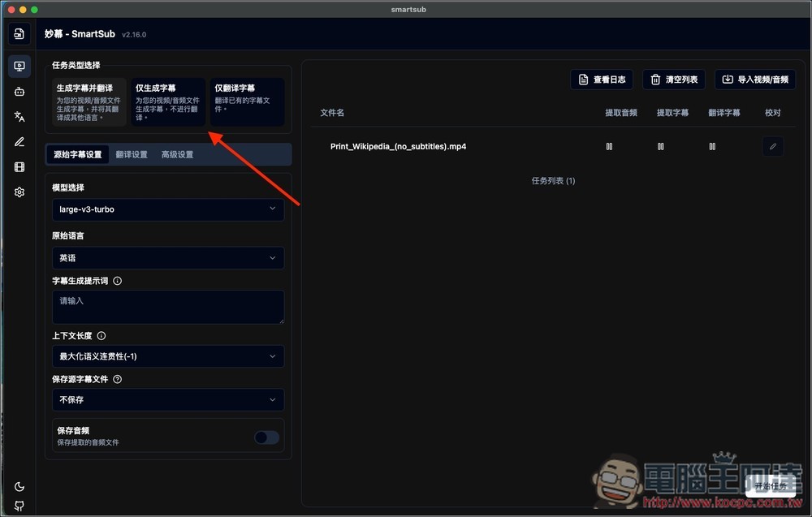812x517 pixels.
Task: Select Print_Wikipedia_(no_subtitles).mp4 file name
Action: [x=398, y=146]
